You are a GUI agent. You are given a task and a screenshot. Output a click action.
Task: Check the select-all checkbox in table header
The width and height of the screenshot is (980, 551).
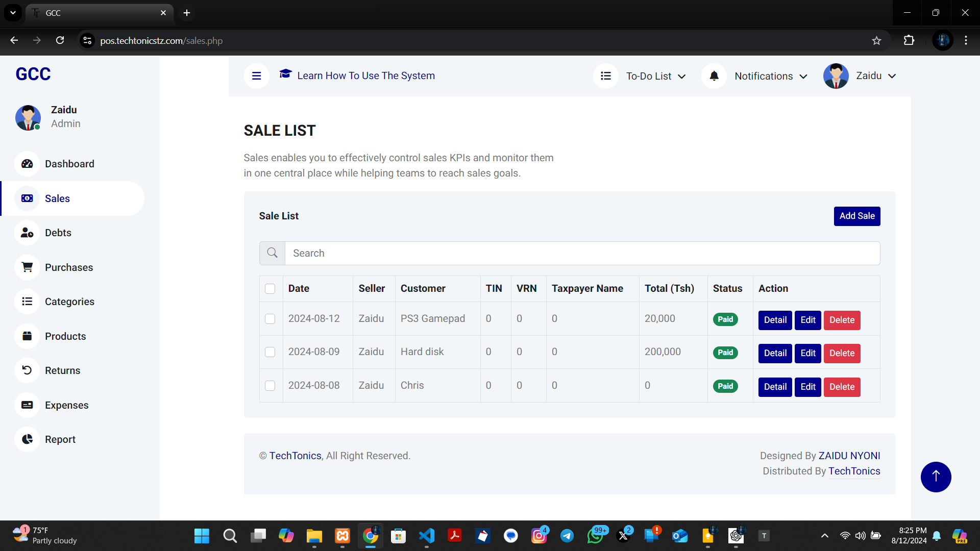(270, 289)
